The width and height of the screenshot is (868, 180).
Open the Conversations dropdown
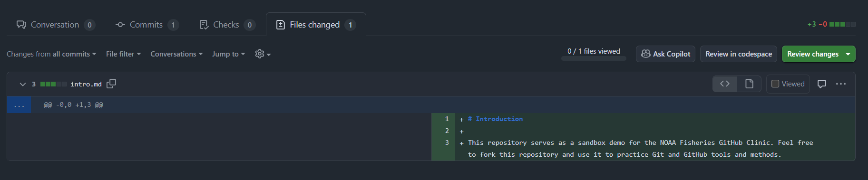176,54
